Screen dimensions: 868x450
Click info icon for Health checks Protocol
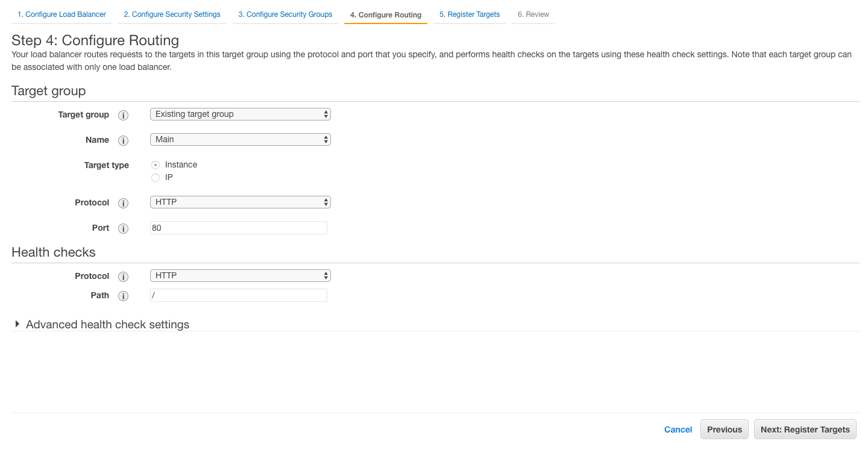[123, 277]
